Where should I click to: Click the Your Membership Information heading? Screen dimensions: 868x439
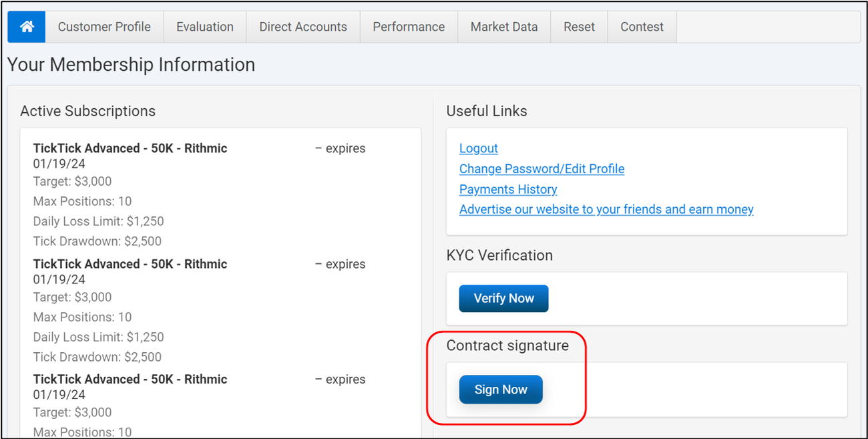pyautogui.click(x=131, y=65)
